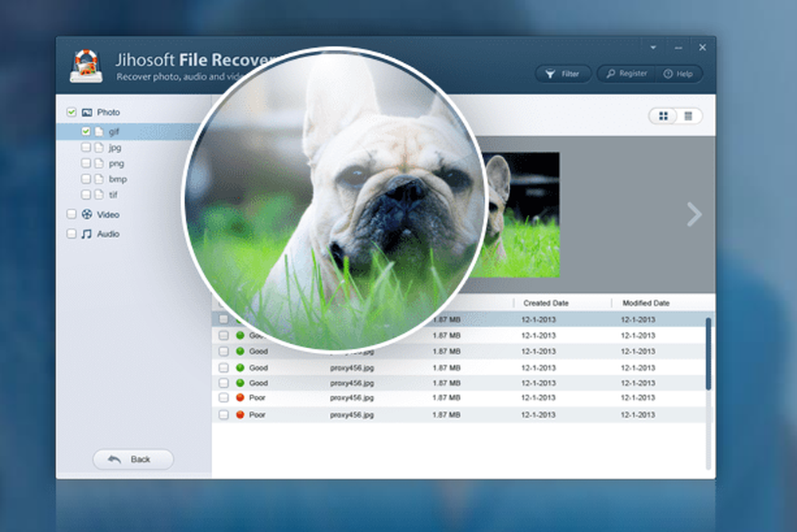
Task: Check the bmp file type checkbox
Action: pyautogui.click(x=86, y=179)
